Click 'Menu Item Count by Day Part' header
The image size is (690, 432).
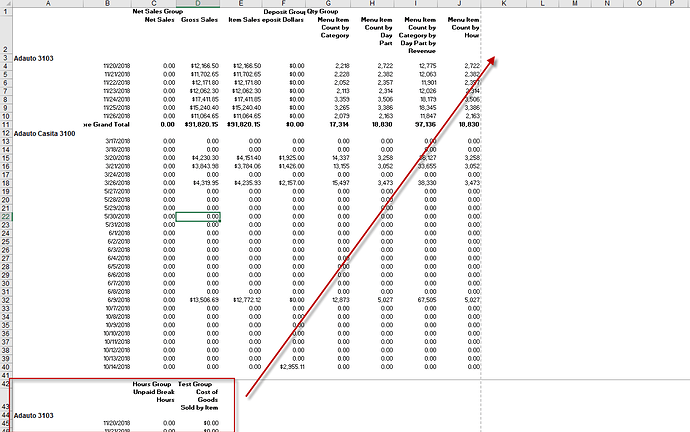376,31
